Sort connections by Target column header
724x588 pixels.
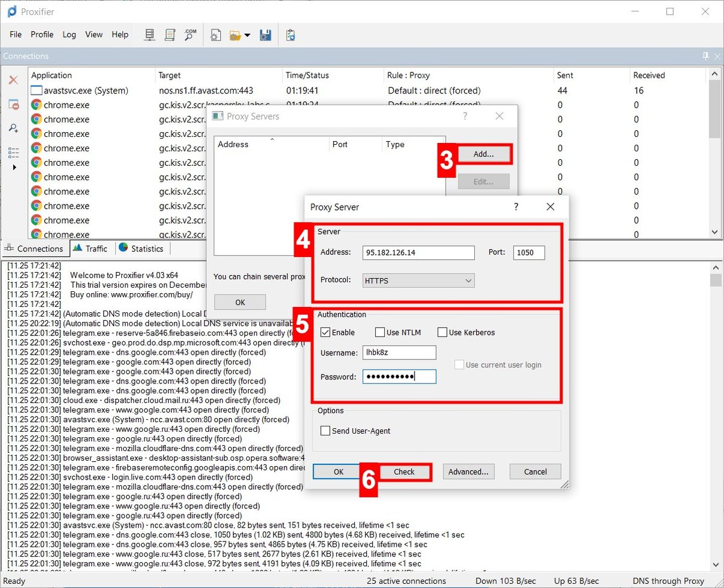tap(219, 75)
